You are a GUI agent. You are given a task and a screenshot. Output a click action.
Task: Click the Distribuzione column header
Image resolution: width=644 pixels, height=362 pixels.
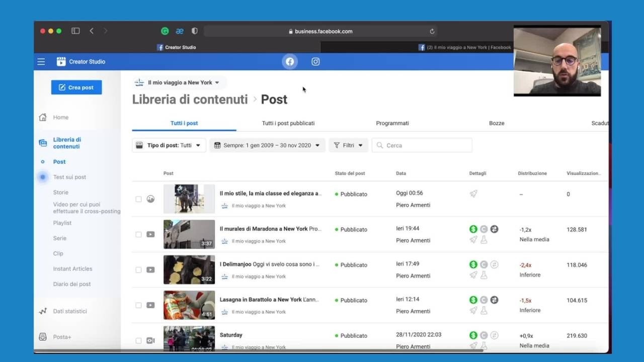pyautogui.click(x=532, y=173)
